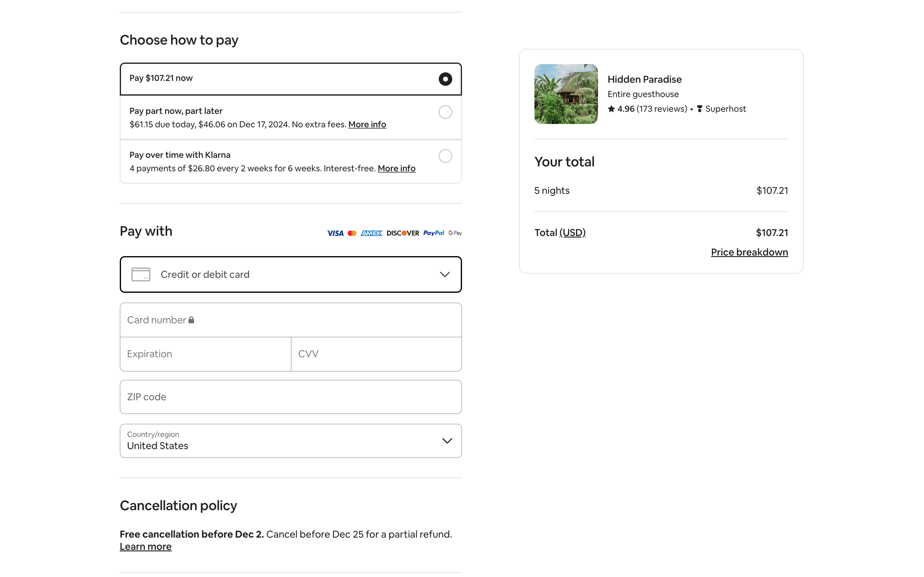Click the Mastercard logo icon
The height and width of the screenshot is (577, 924).
[352, 233]
